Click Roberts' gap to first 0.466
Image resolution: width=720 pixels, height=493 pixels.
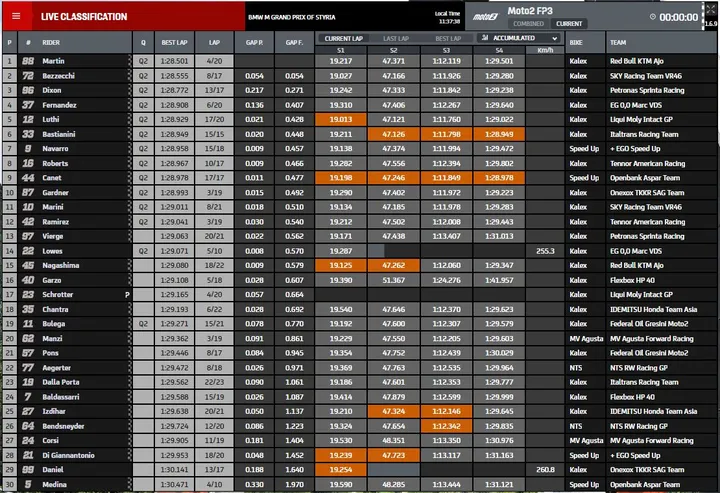click(x=294, y=163)
